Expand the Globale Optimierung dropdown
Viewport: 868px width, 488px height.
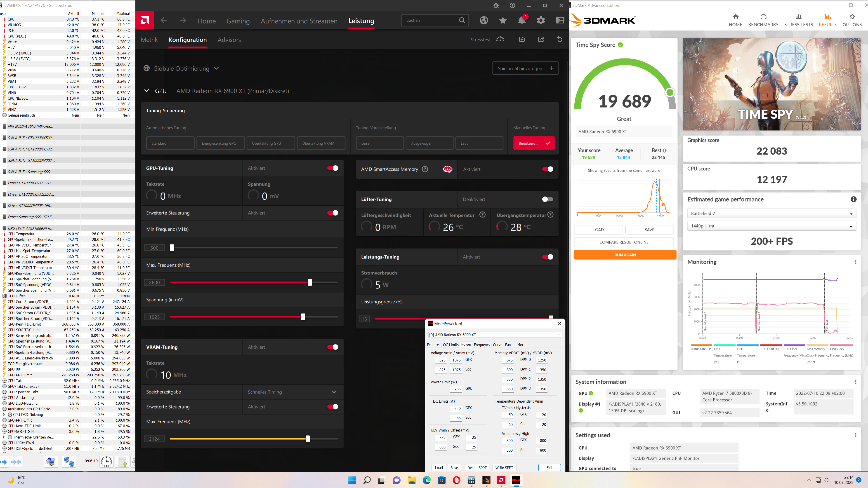[216, 68]
